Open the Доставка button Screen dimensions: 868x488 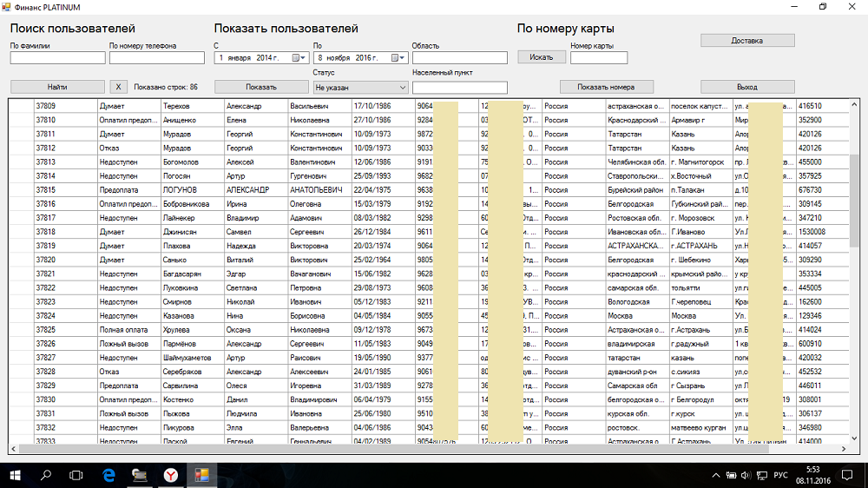[747, 41]
